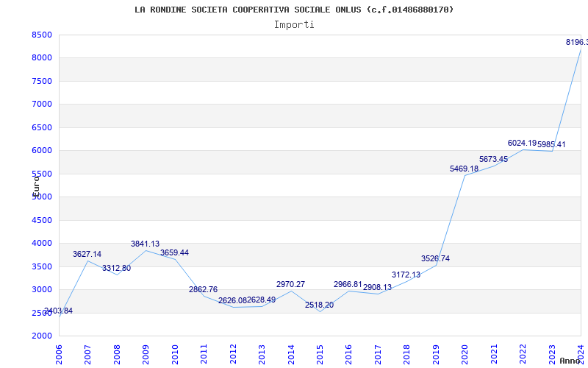The width and height of the screenshot is (588, 368).
Task: Select the 2010 x-axis year label
Action: tap(175, 355)
